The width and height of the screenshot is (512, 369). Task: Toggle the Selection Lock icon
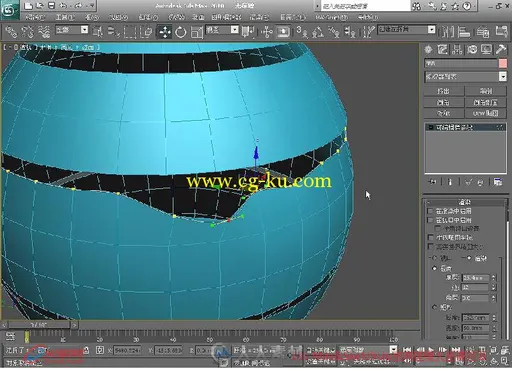tap(86, 350)
